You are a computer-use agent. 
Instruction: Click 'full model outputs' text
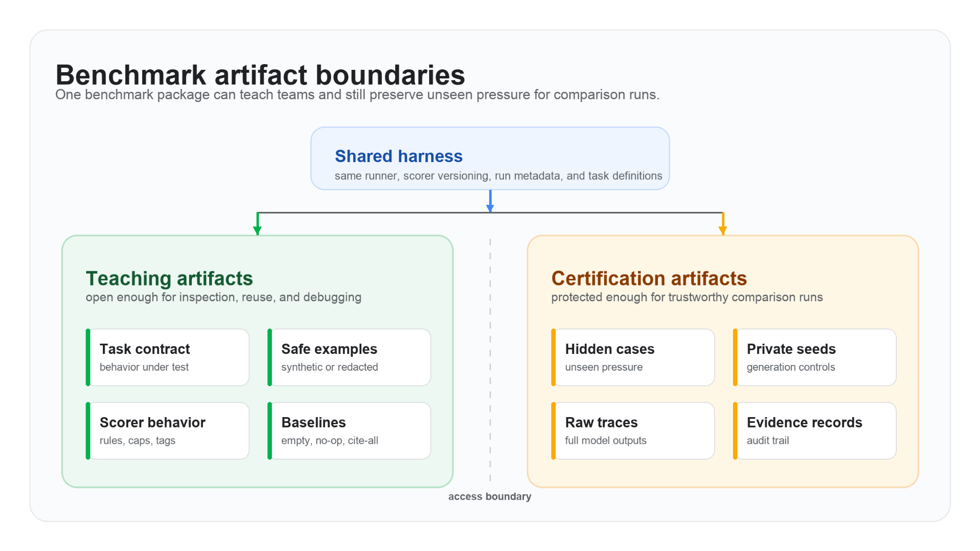pyautogui.click(x=606, y=441)
